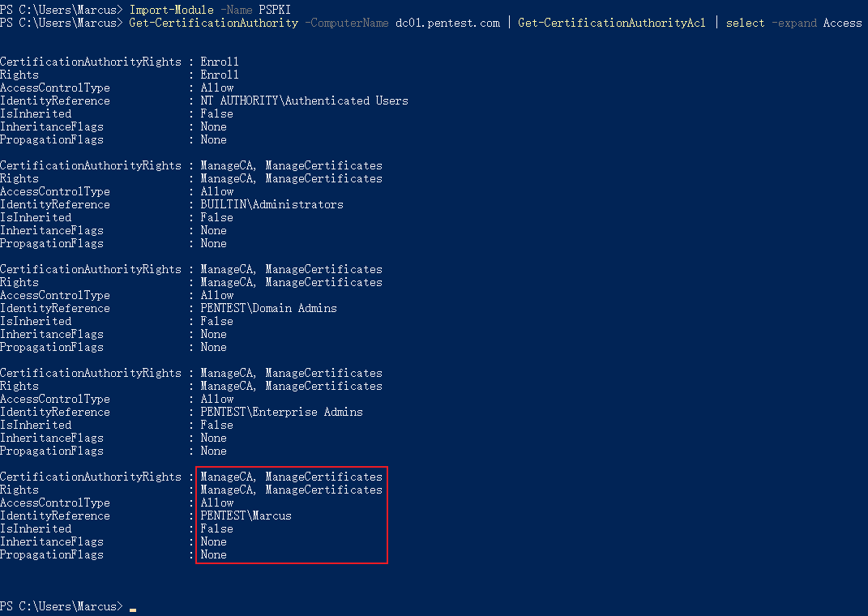Click the select command after the pipe

[x=745, y=23]
